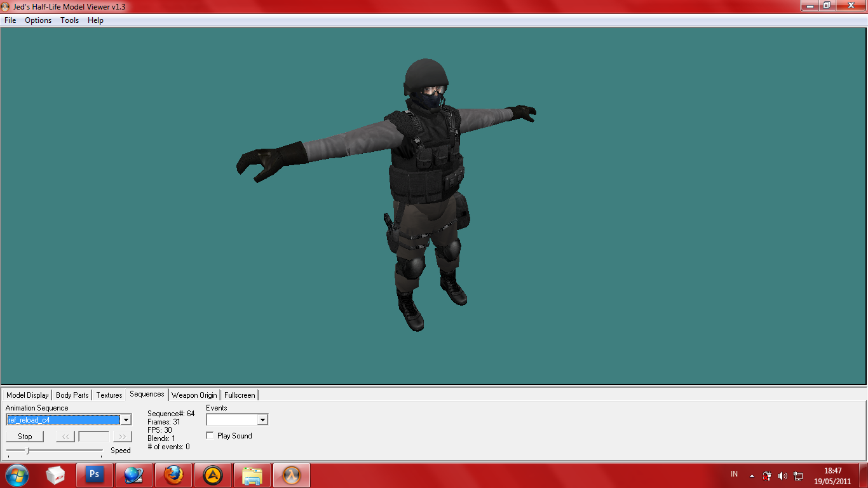Open Windows Explorer from the taskbar

(252, 475)
